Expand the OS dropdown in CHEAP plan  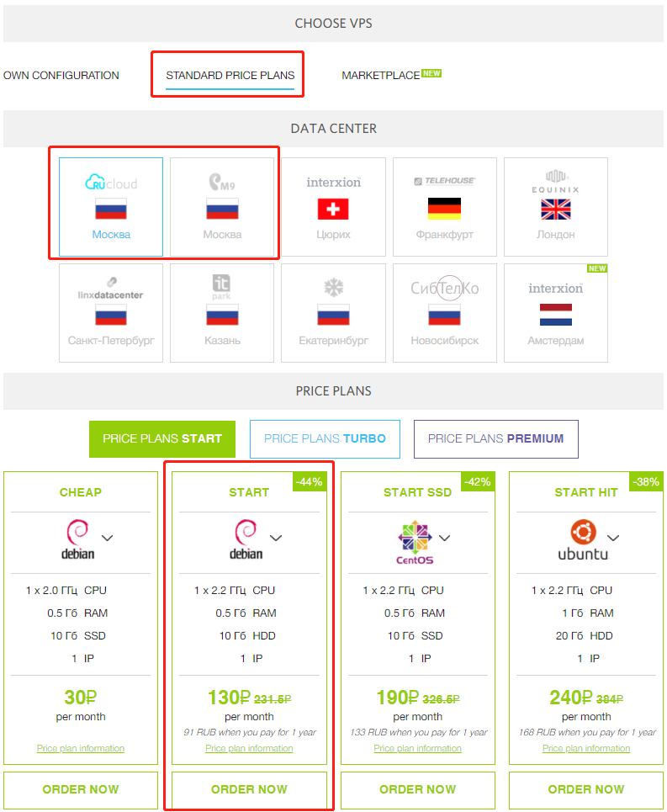coord(107,538)
